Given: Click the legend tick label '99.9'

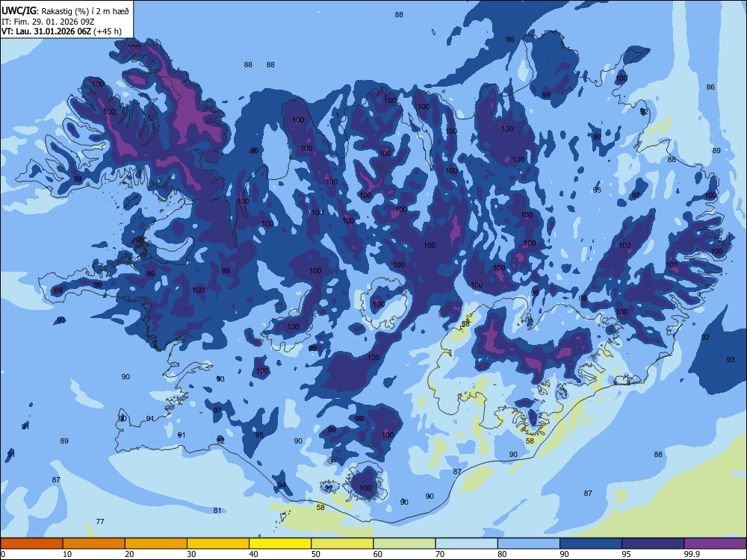Looking at the screenshot, I should [692, 554].
